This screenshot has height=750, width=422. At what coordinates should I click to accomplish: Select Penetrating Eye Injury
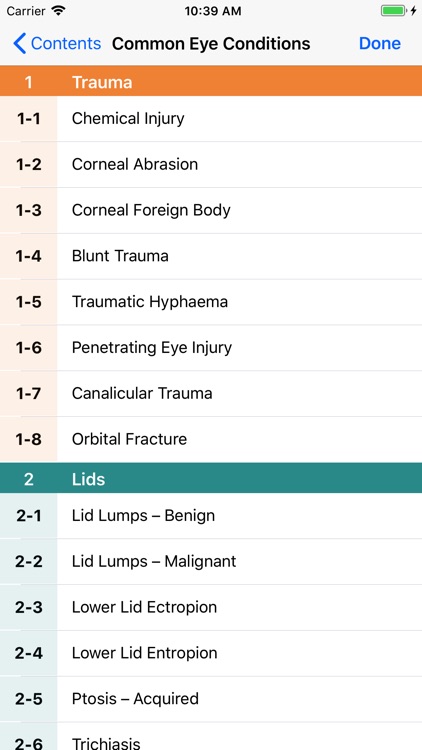coord(211,348)
